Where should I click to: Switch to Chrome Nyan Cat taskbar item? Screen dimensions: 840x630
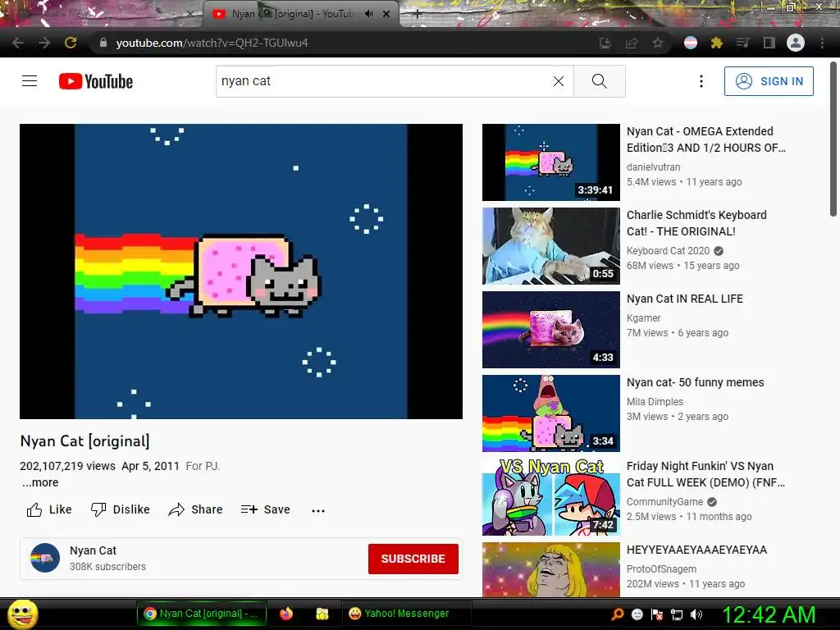[202, 614]
